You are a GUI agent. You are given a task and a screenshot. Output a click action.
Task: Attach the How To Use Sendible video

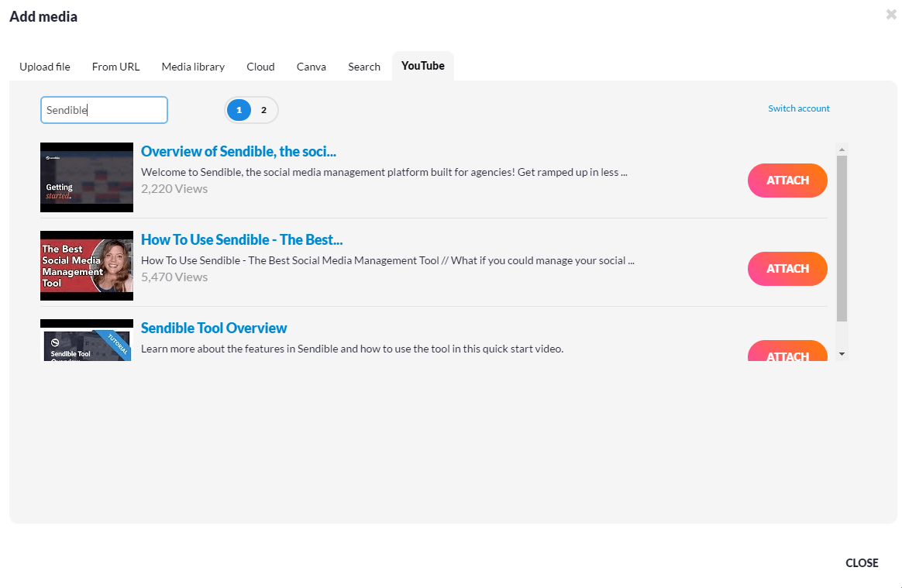(x=787, y=269)
